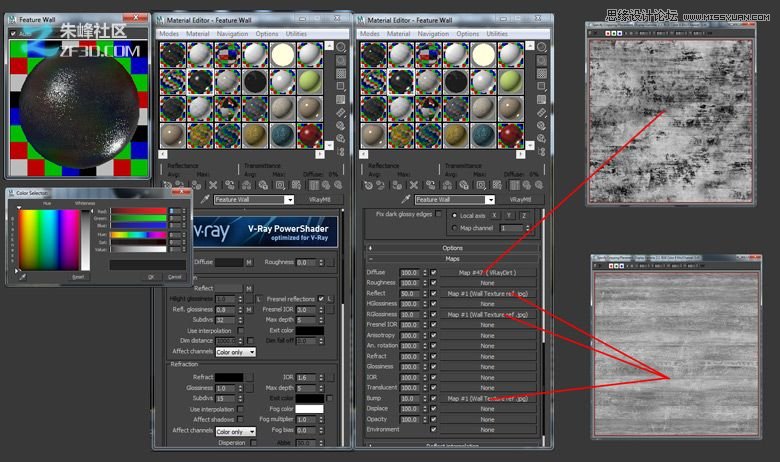Click Sample Type icon in Maps-rollout editor

tap(542, 47)
